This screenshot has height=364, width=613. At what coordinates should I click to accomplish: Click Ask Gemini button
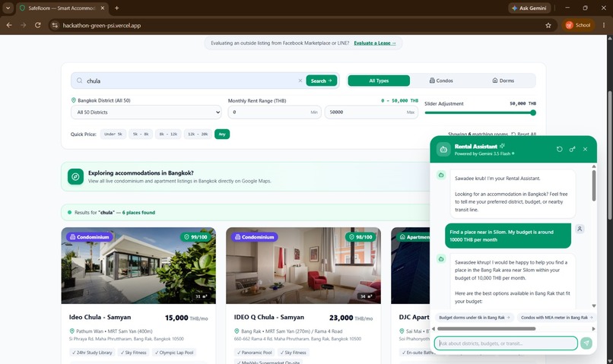coord(529,8)
